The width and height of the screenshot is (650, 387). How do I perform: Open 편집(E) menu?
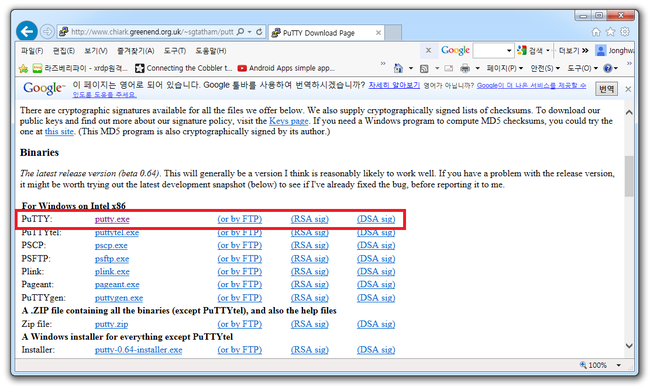63,51
